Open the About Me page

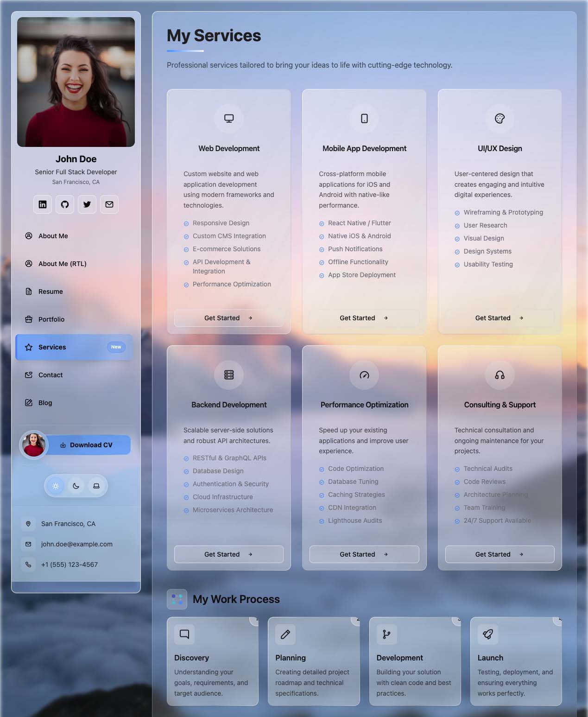point(53,236)
